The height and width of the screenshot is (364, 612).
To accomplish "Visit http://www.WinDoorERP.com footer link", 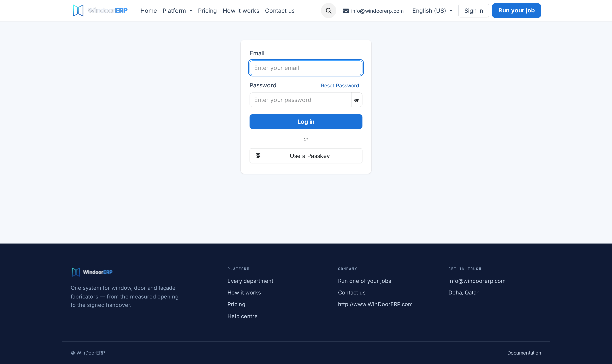I will click(375, 304).
